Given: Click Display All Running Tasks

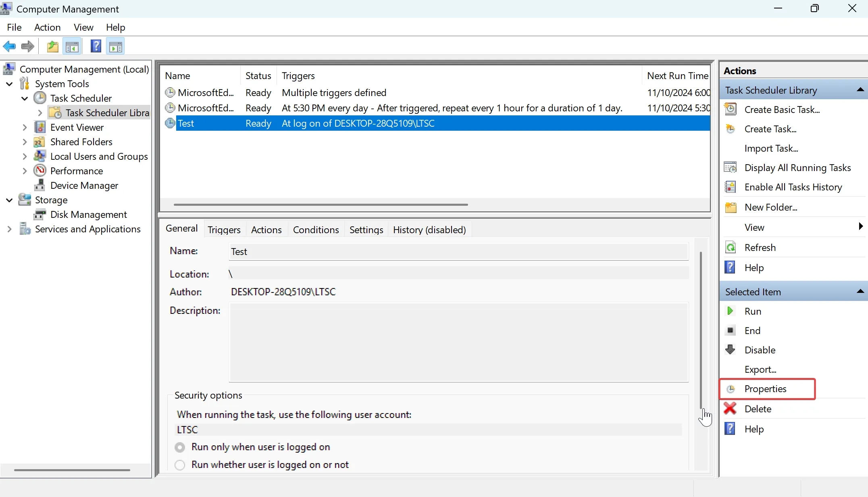Looking at the screenshot, I should pyautogui.click(x=797, y=167).
